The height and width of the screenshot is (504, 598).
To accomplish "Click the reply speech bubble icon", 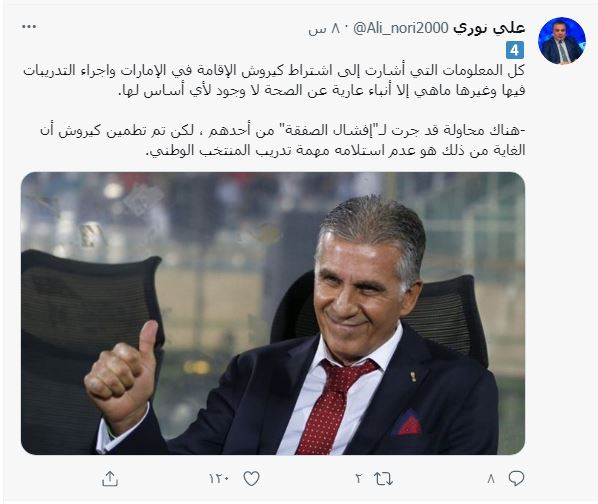I will (516, 478).
